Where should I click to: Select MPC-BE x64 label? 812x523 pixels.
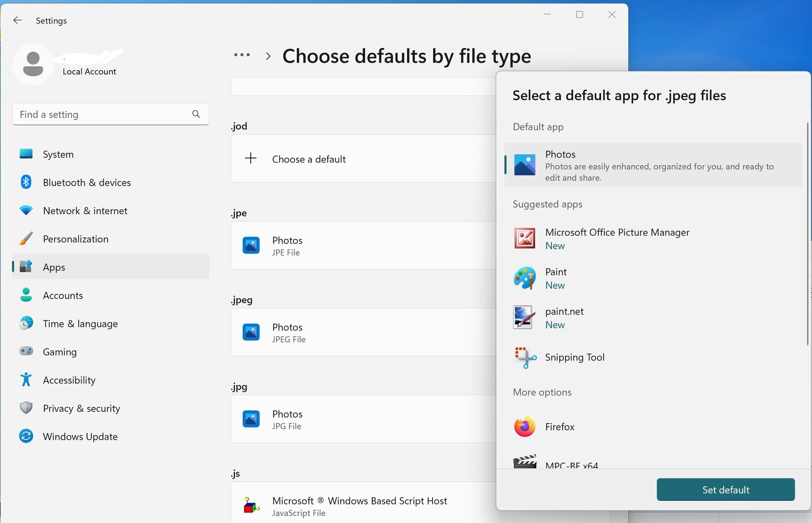point(571,465)
